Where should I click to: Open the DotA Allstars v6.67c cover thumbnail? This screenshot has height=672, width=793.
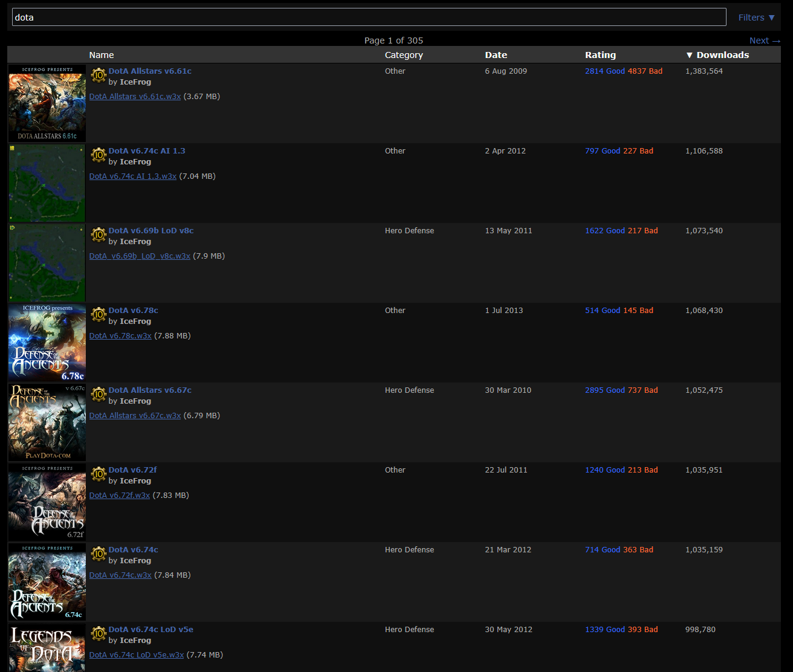click(x=47, y=422)
